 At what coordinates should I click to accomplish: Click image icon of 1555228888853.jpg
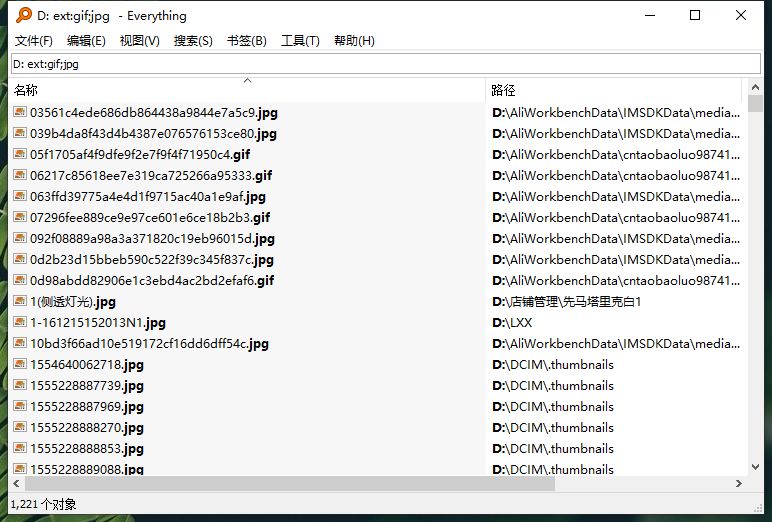click(x=20, y=449)
